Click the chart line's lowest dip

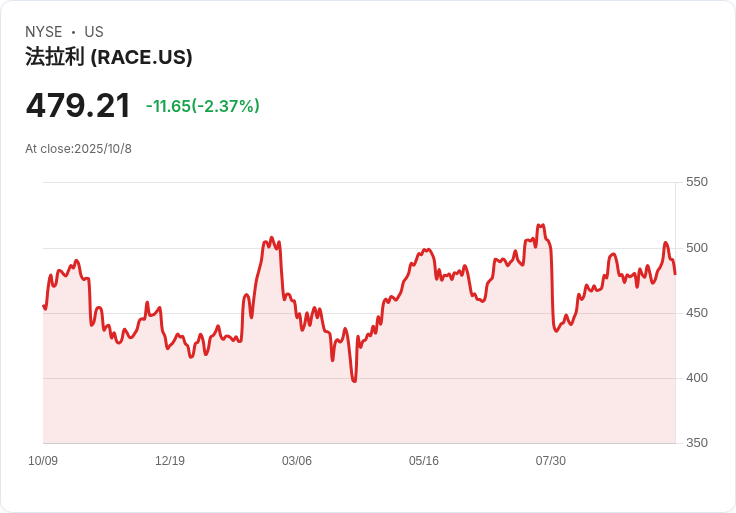(354, 381)
